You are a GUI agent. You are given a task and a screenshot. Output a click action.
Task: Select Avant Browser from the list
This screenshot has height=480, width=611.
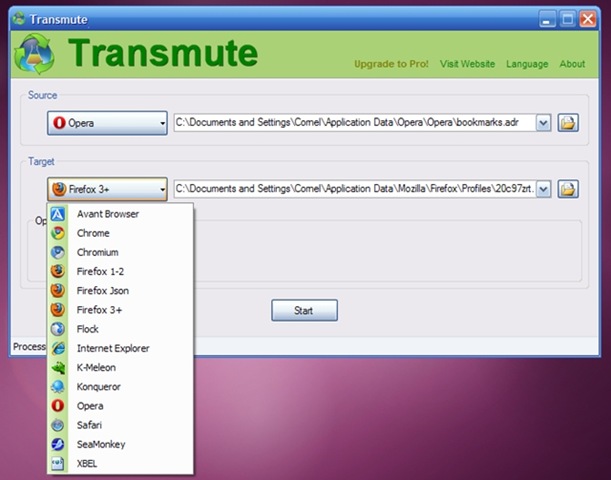coord(120,214)
